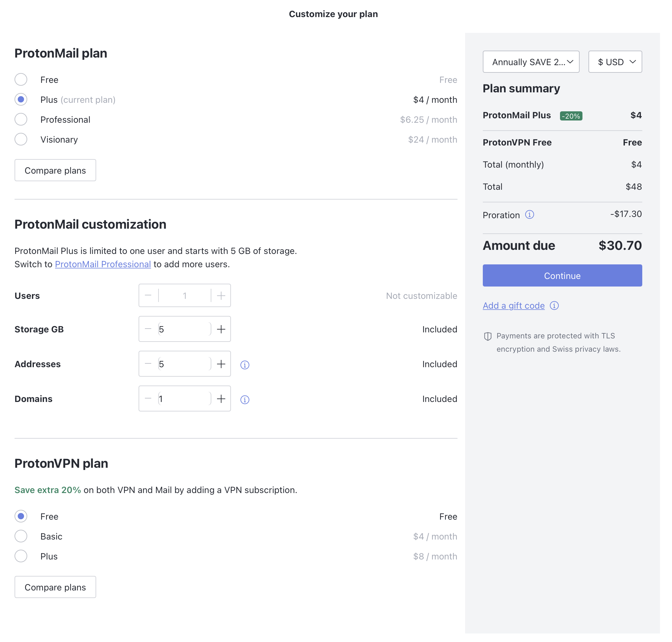Viewport: 672px width, 642px height.
Task: Select the Basic ProtonVPN plan
Action: (x=21, y=536)
